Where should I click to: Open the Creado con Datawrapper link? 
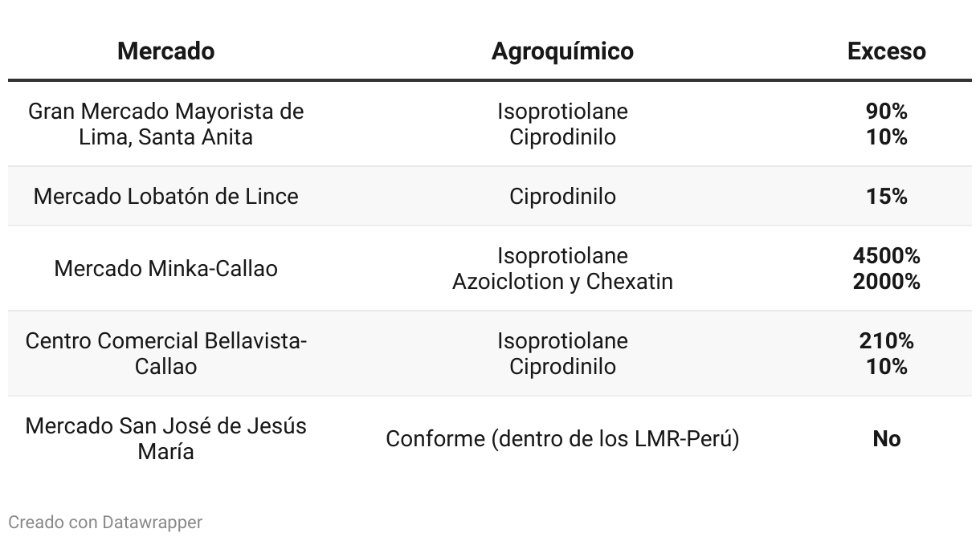[x=105, y=523]
